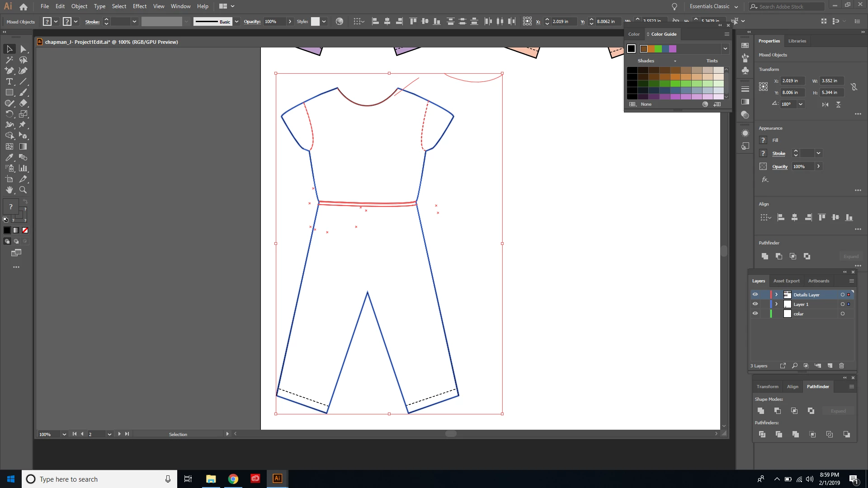Toggle visibility of colar layer
868x488 pixels.
[755, 314]
